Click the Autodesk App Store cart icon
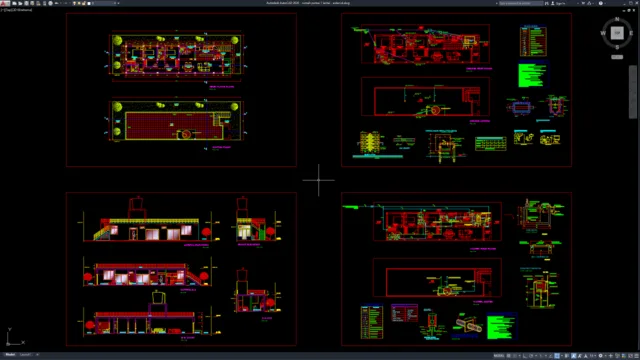The width and height of the screenshot is (640, 360). (x=583, y=3)
